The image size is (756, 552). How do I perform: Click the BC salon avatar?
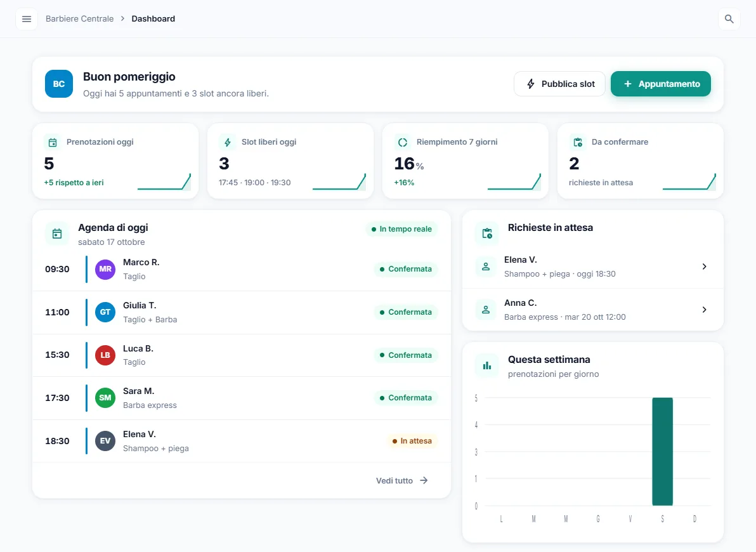pos(59,84)
